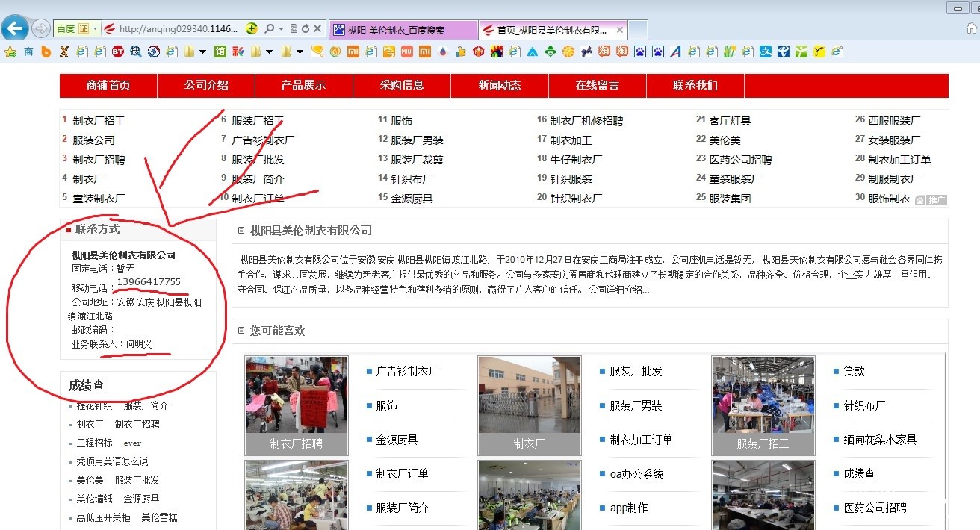Click the mobile number 13966417755
Screen dimensions: 980x530
pos(149,281)
